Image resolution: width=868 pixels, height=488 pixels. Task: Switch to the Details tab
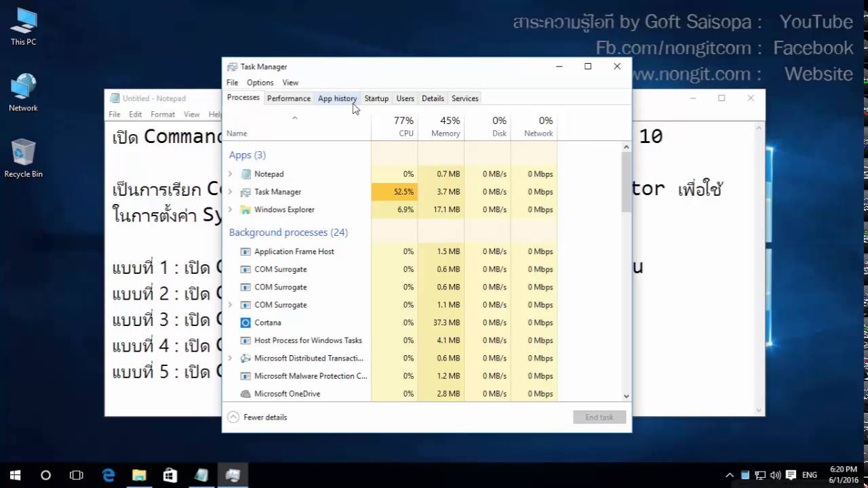433,98
